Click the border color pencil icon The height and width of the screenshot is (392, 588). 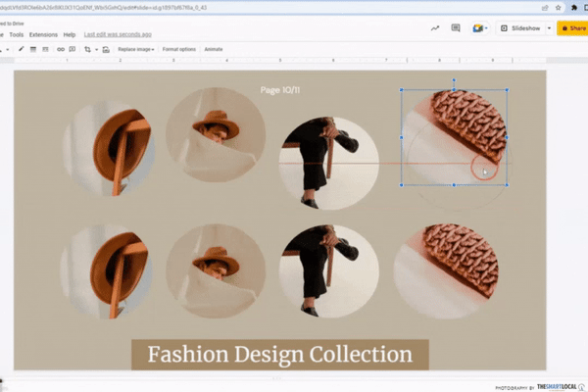click(x=21, y=49)
